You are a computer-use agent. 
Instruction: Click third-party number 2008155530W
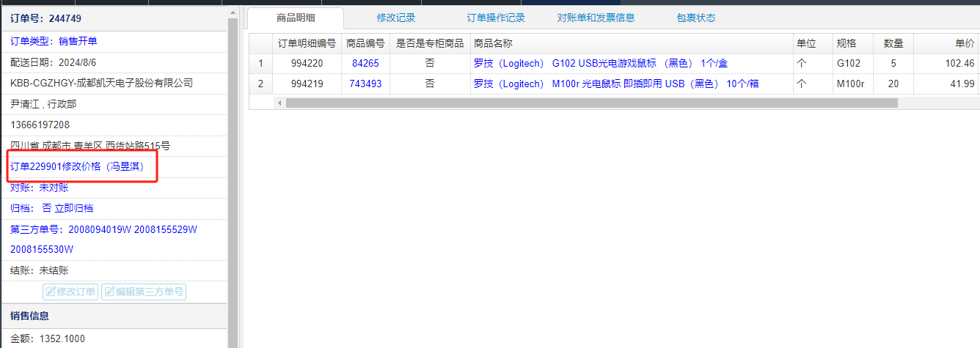click(42, 249)
